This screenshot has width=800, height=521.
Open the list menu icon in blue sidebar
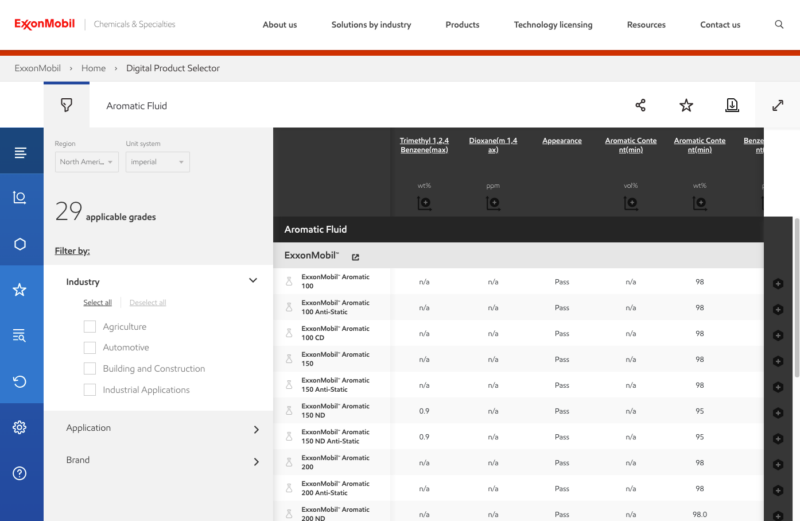point(20,152)
